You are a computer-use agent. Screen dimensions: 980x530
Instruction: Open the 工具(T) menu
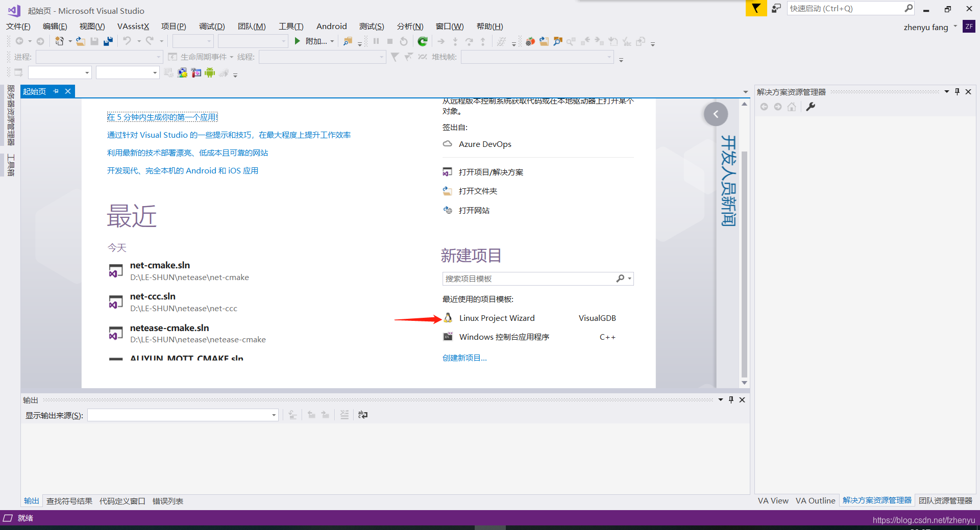(x=291, y=27)
